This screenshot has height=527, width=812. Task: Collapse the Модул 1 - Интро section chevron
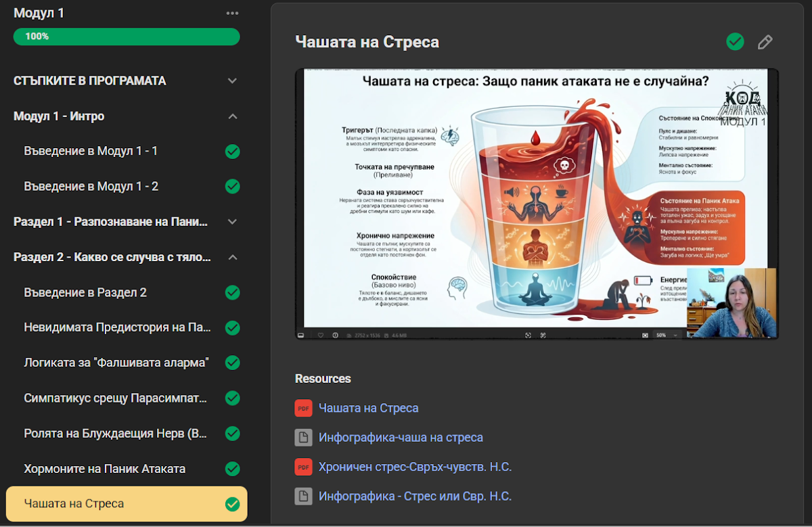pos(232,116)
